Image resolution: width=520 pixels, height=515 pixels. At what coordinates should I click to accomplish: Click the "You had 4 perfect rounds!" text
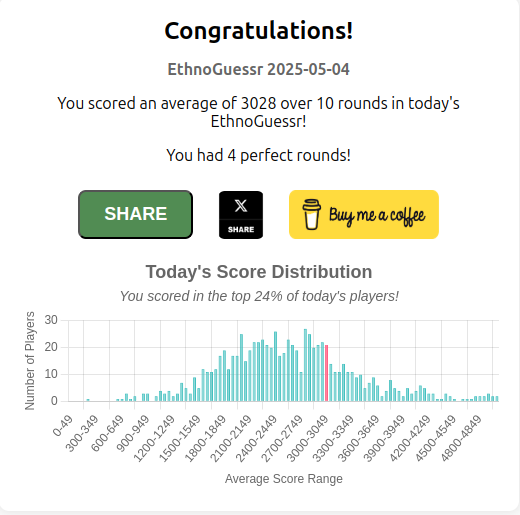[258, 155]
